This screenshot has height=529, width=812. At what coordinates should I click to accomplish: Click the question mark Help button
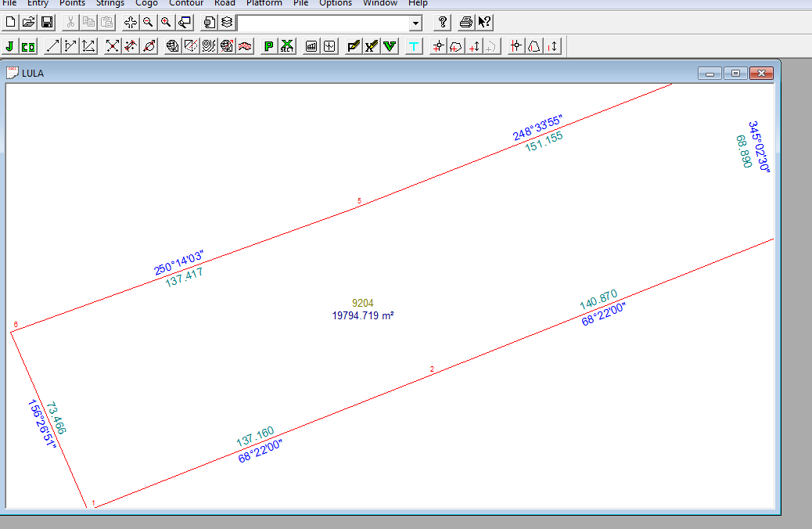click(x=441, y=22)
